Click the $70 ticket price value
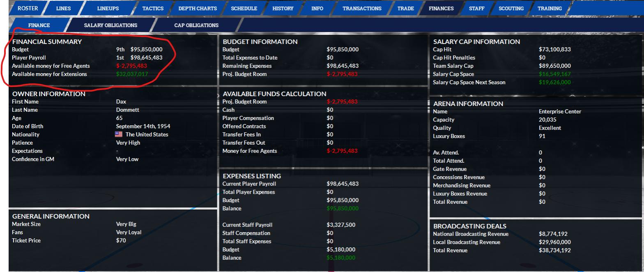This screenshot has width=644, height=272. click(x=121, y=240)
